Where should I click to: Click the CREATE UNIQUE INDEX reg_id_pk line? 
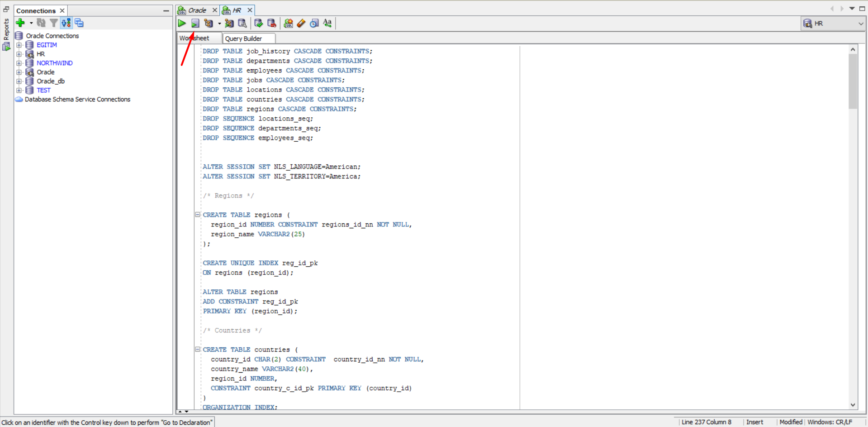pos(260,263)
